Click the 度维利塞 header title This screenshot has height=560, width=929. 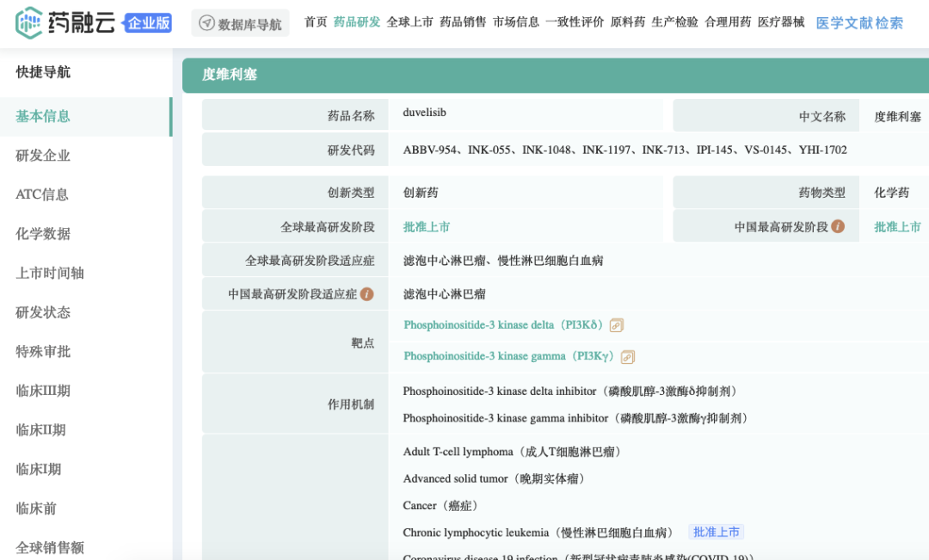coord(230,75)
